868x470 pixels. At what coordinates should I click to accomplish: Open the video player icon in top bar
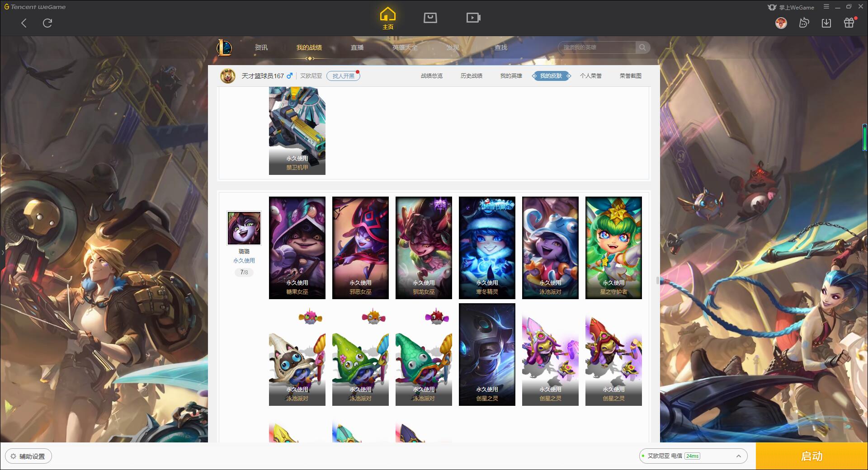pos(473,18)
